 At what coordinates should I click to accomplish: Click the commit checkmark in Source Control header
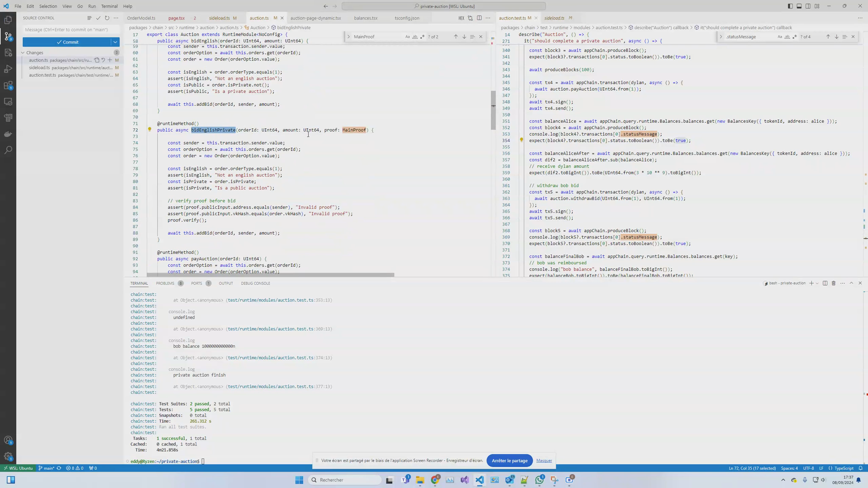98,18
